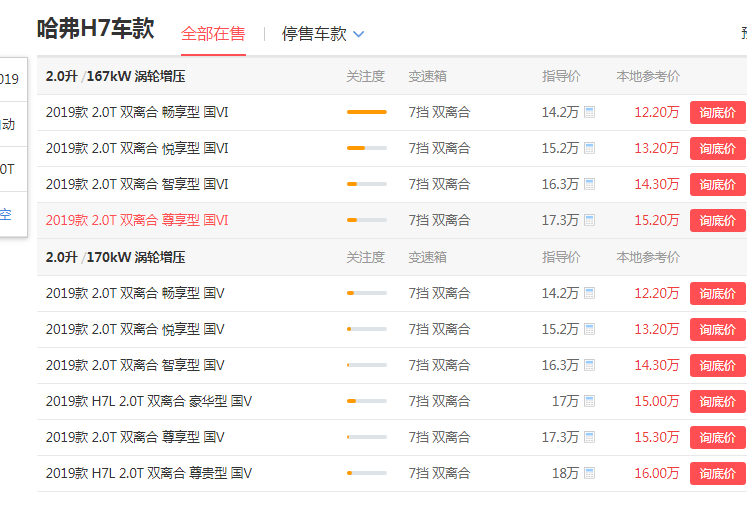Open 2019款 2.0T 双离合 畅享型 国V link
This screenshot has width=747, height=506.
(x=135, y=293)
